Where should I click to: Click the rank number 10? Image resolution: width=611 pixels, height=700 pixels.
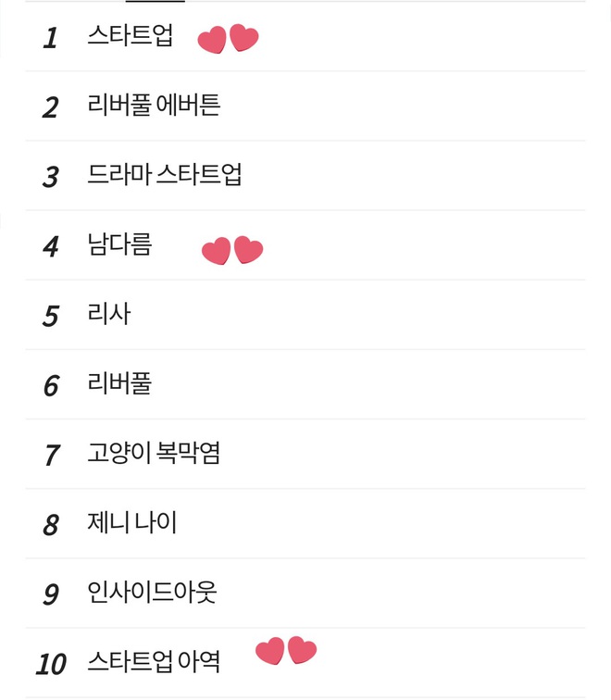click(51, 664)
